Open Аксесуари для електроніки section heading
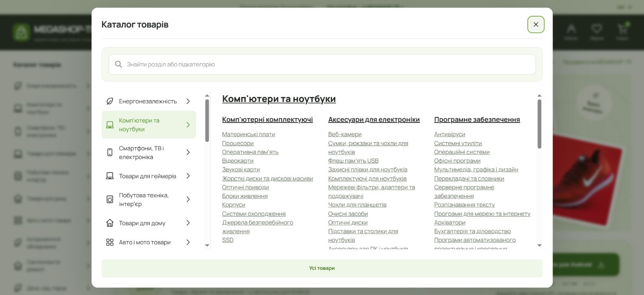 tap(374, 120)
